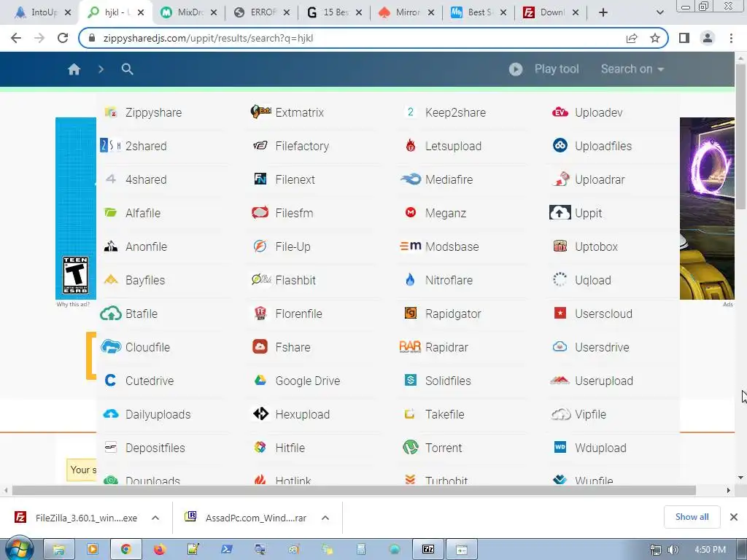Image resolution: width=747 pixels, height=560 pixels.
Task: Click the Bayfiles icon
Action: (111, 279)
